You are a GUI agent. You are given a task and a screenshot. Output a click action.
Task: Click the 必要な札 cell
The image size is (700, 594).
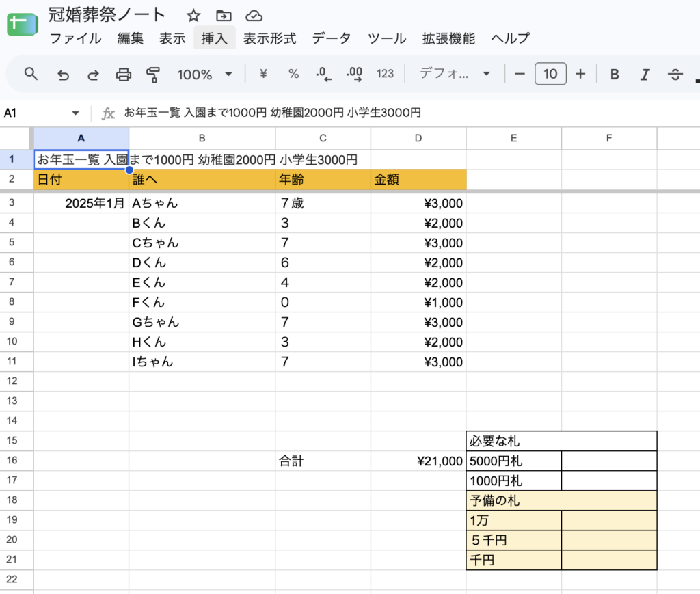coord(562,442)
